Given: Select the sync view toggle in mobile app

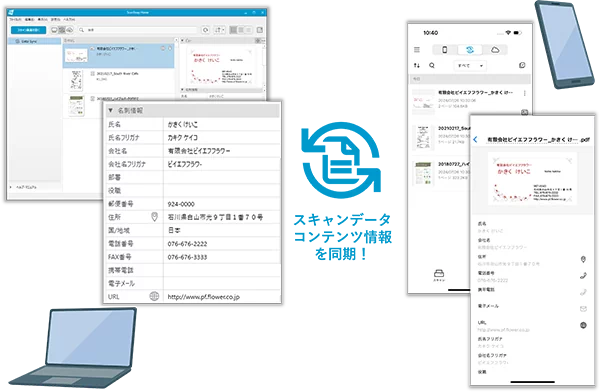Looking at the screenshot, I should 470,50.
